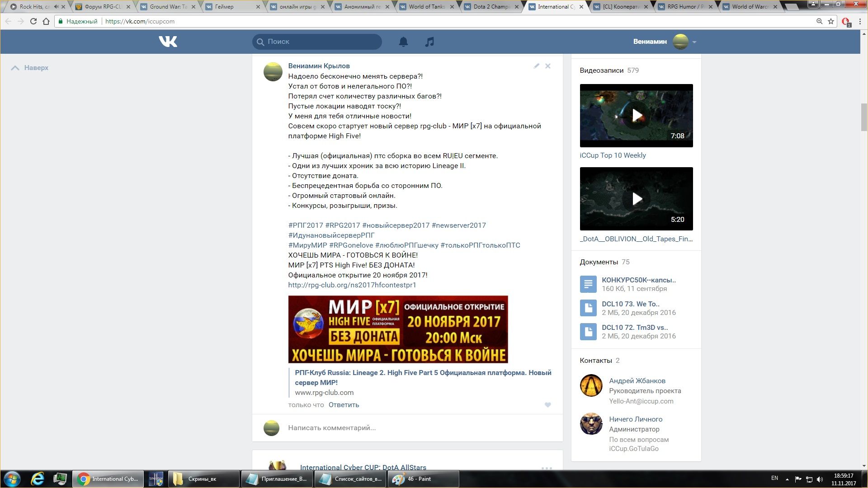Open the notifications bell
Screen dimensions: 868x488
403,42
